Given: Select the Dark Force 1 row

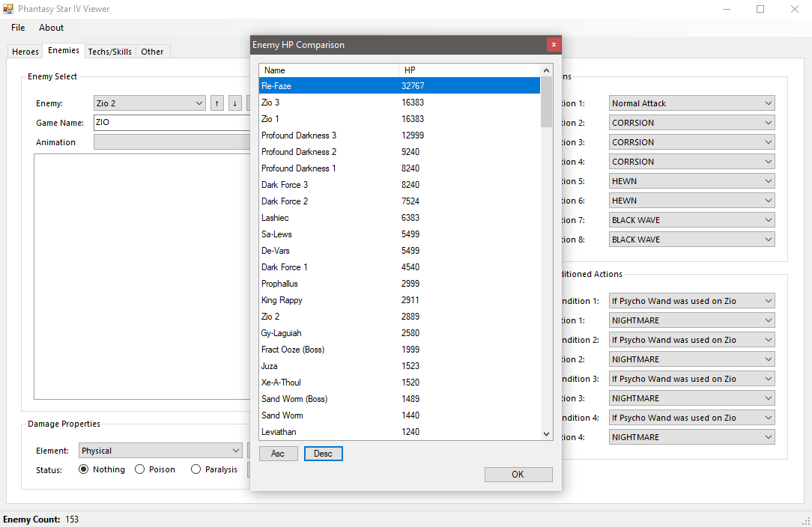Looking at the screenshot, I should [x=399, y=267].
